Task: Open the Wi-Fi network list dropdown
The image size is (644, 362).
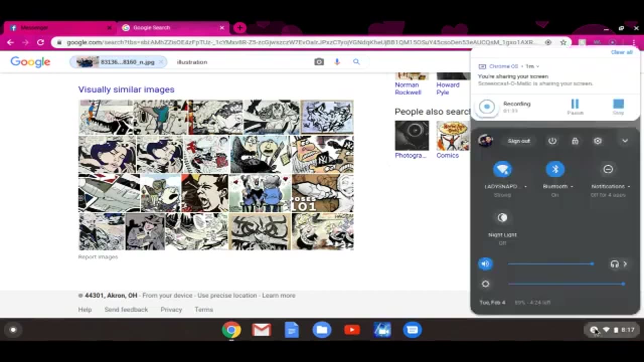Action: point(506,186)
